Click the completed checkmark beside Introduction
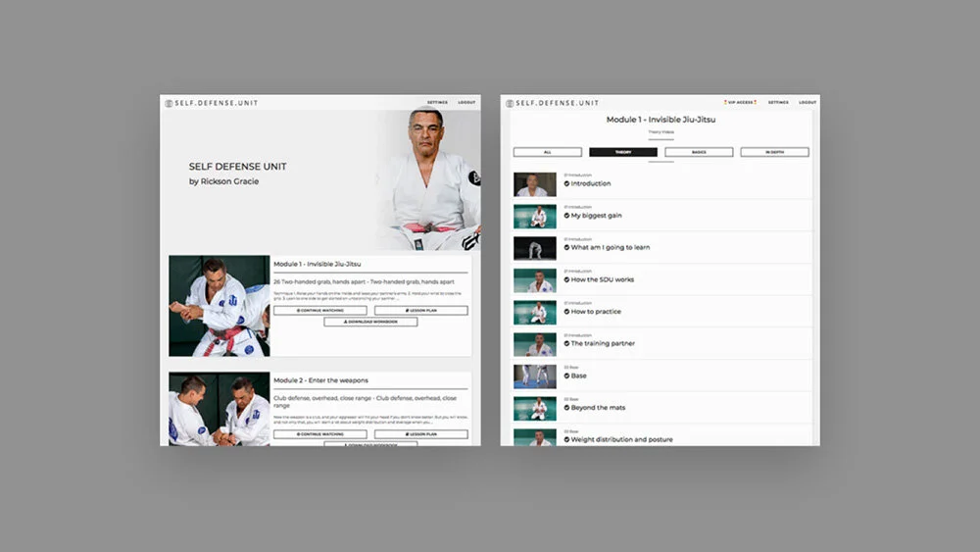 pos(566,183)
